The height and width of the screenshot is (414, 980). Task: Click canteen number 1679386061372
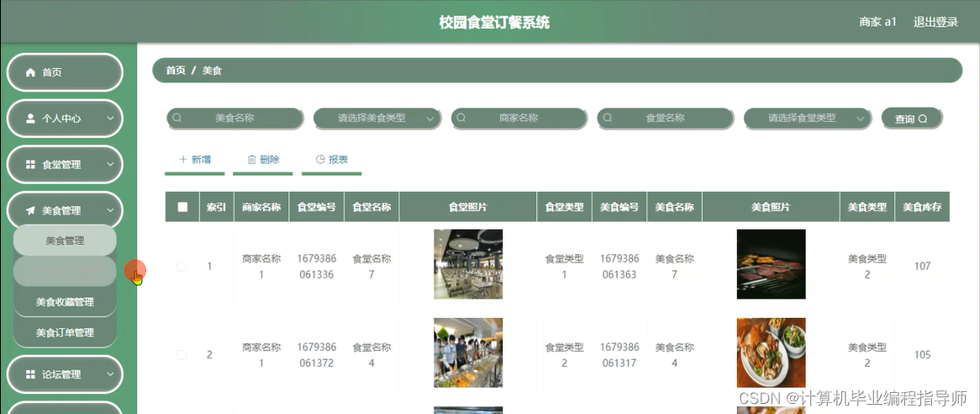316,355
